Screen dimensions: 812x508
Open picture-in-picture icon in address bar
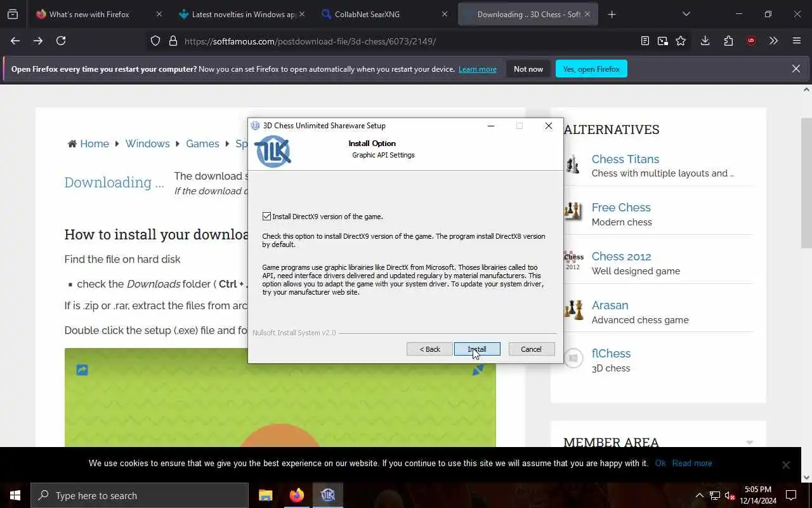(x=663, y=41)
